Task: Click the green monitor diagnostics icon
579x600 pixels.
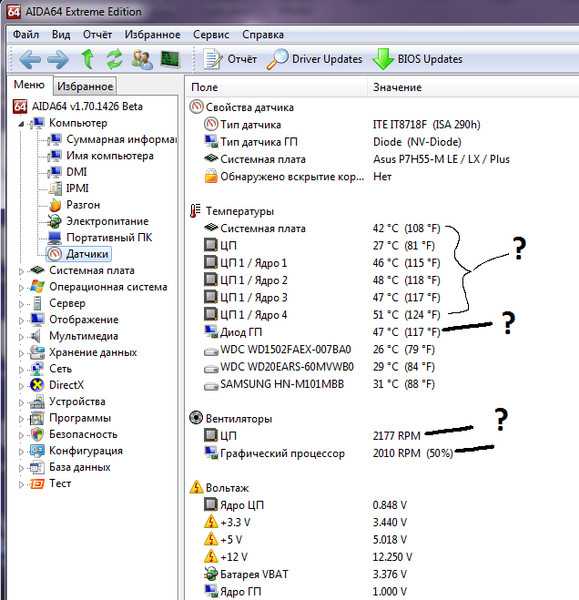Action: tap(170, 59)
